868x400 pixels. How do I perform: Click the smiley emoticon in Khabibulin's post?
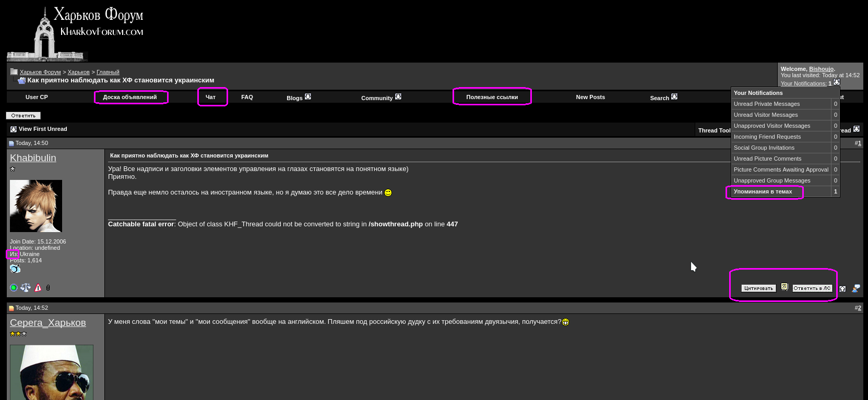pyautogui.click(x=388, y=193)
